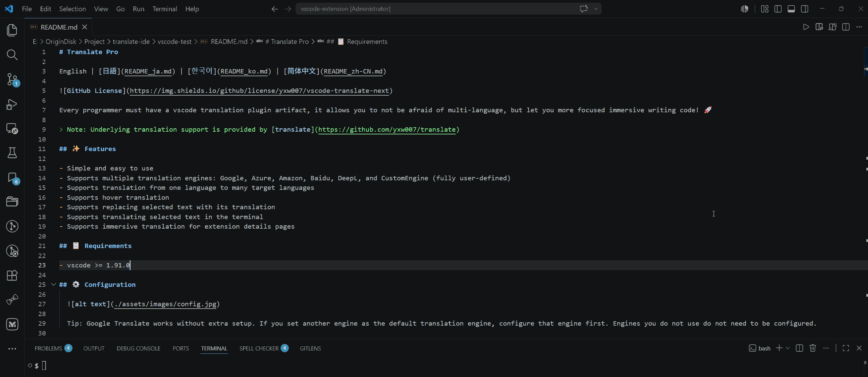Click the github.com/yxw007/translate URL
The height and width of the screenshot is (377, 868).
387,130
